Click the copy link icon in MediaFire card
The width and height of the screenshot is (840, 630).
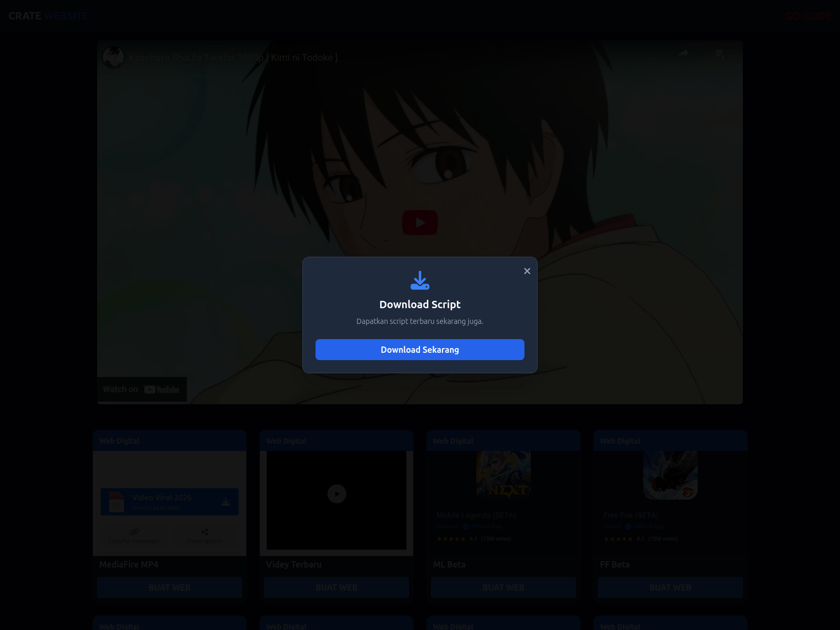point(134,532)
